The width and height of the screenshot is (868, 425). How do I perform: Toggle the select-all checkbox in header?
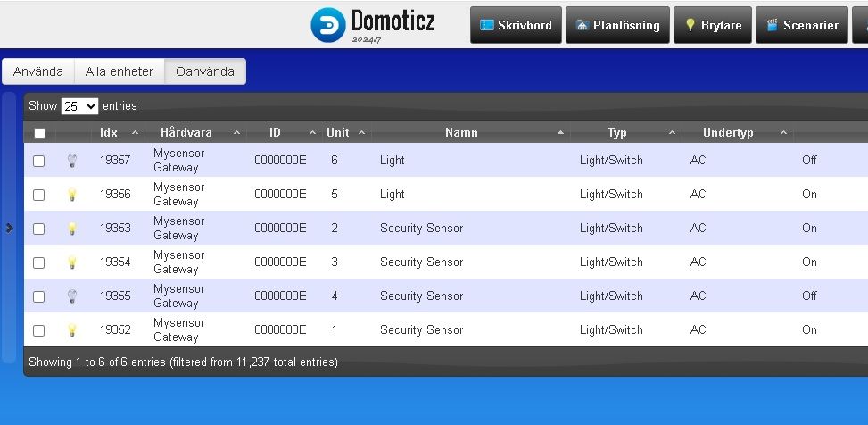[39, 133]
